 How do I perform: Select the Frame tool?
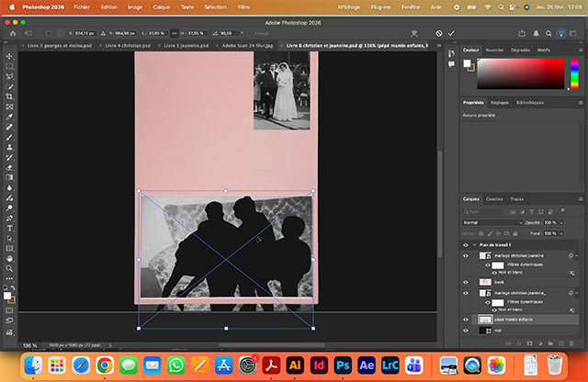pos(9,107)
